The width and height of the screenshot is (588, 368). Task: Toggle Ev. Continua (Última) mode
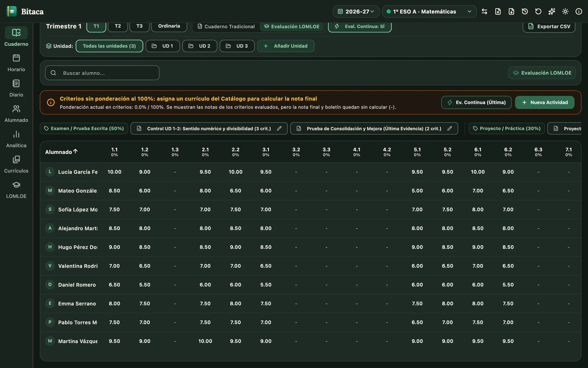point(476,102)
